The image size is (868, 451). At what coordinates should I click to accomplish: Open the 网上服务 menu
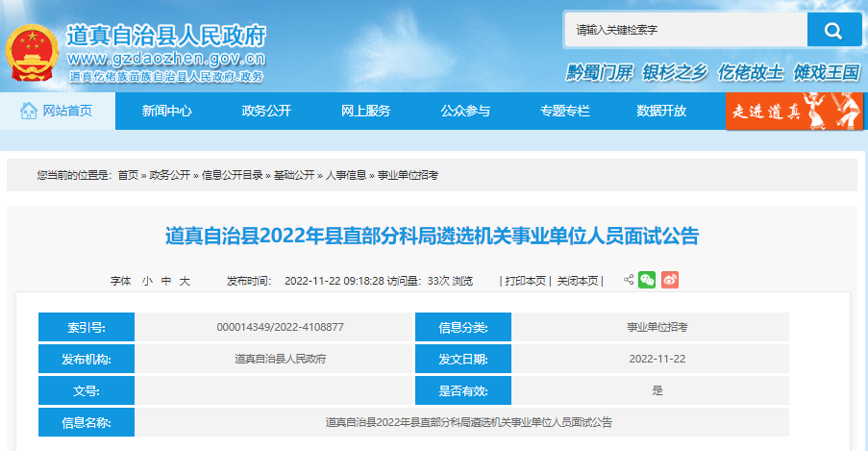(x=366, y=111)
